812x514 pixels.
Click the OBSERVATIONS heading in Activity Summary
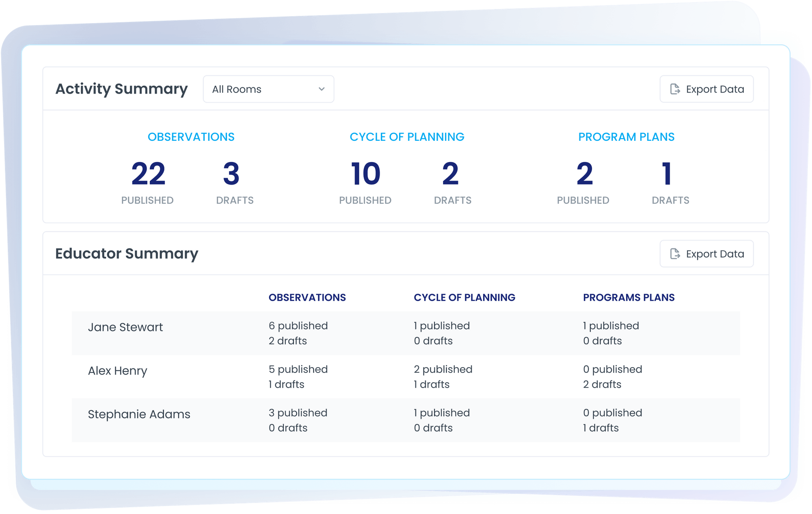coord(191,137)
